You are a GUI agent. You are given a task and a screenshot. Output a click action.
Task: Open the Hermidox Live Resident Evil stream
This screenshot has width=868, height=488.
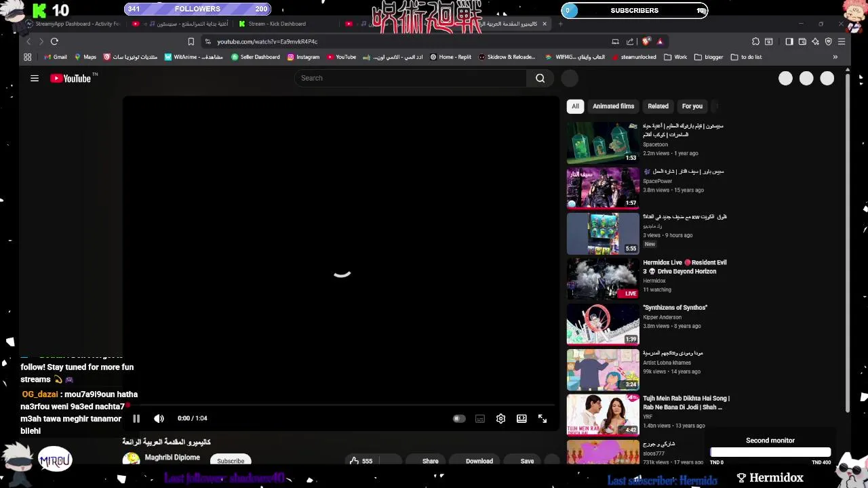(603, 279)
